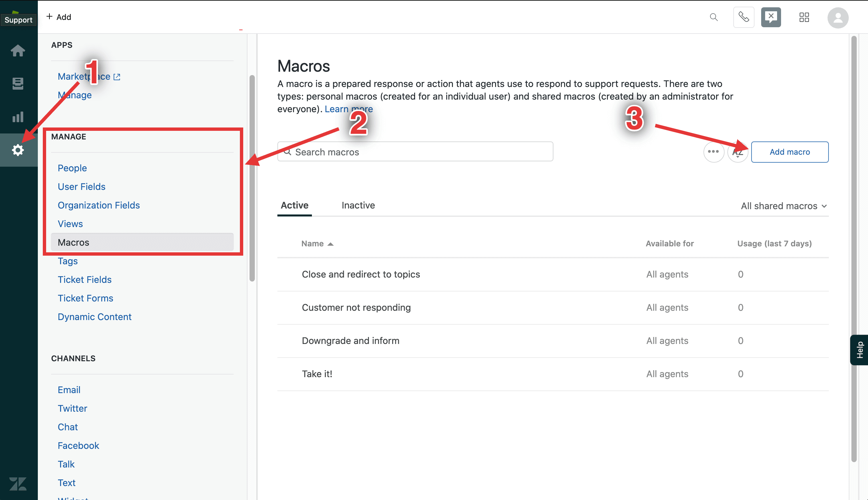
Task: Open the Views tickets icon in sidebar
Action: 18,83
